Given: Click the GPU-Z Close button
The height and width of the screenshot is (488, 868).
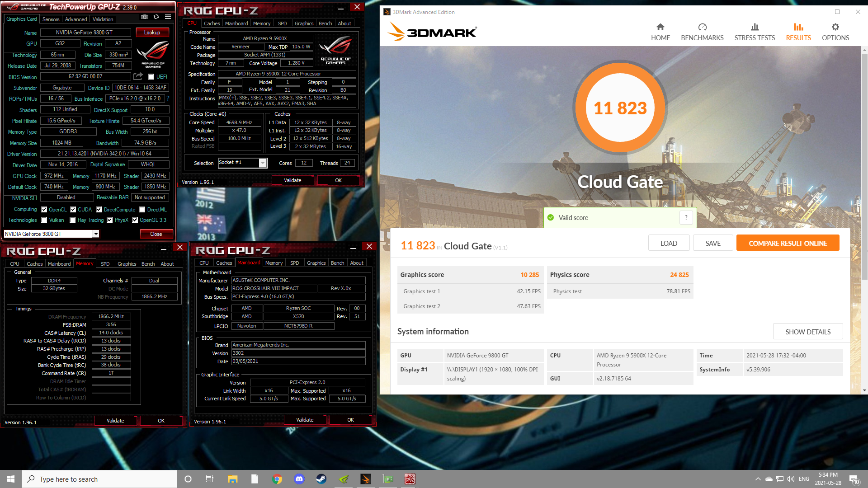Looking at the screenshot, I should (x=156, y=234).
